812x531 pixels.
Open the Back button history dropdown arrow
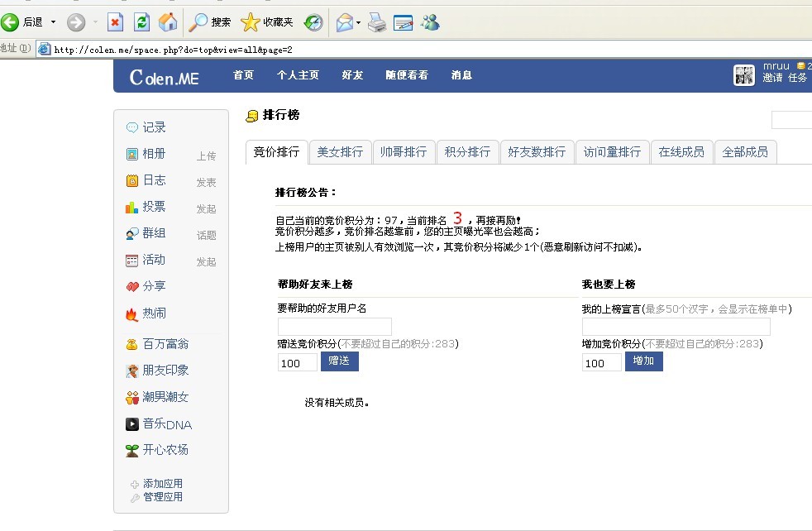53,22
